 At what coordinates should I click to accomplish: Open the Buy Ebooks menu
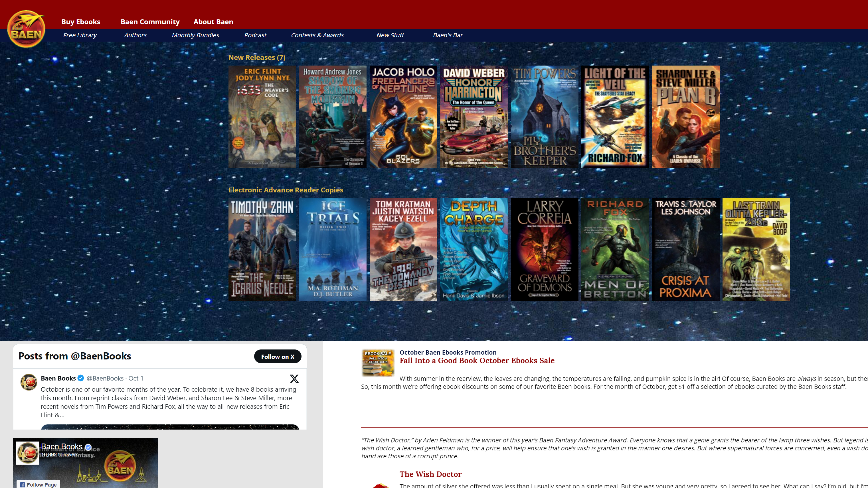point(81,22)
